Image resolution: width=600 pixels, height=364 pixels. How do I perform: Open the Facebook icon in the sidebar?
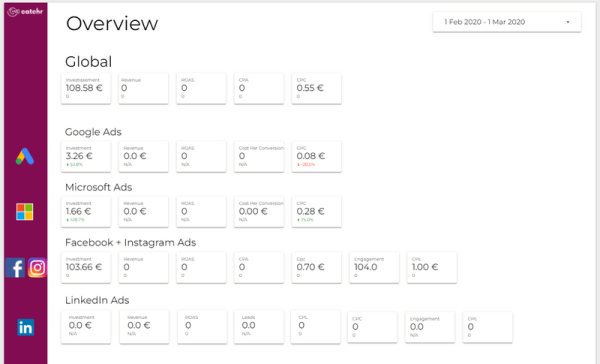coord(15,268)
